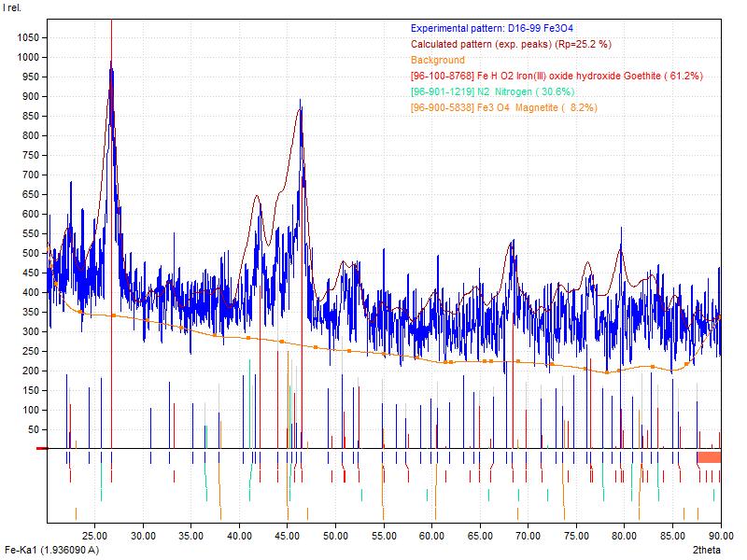
Task: Click the 50 intensity tick label
Action: click(x=33, y=429)
